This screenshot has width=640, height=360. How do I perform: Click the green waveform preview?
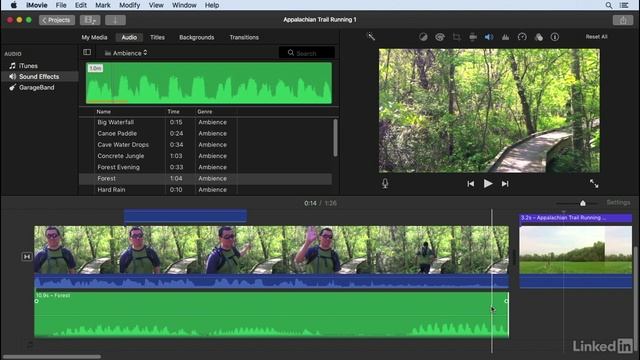pos(209,83)
